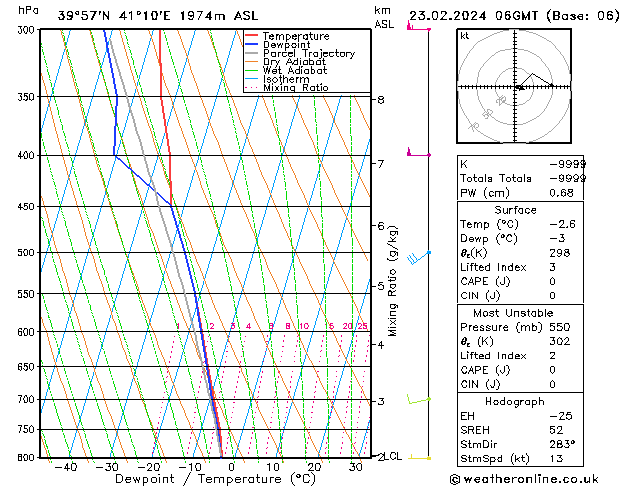Click the 650 pressure level label
The width and height of the screenshot is (629, 486).
28,367
